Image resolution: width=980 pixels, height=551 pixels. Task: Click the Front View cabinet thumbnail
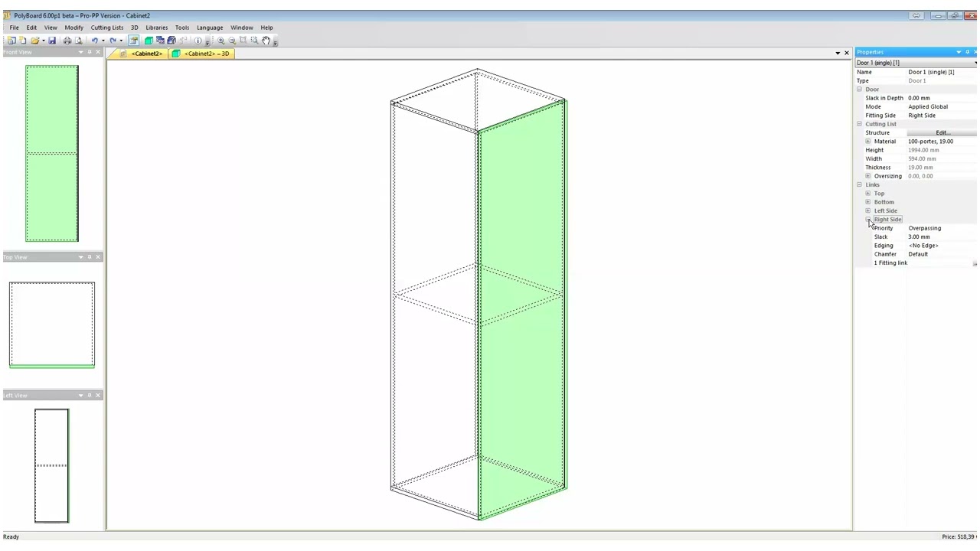(52, 154)
